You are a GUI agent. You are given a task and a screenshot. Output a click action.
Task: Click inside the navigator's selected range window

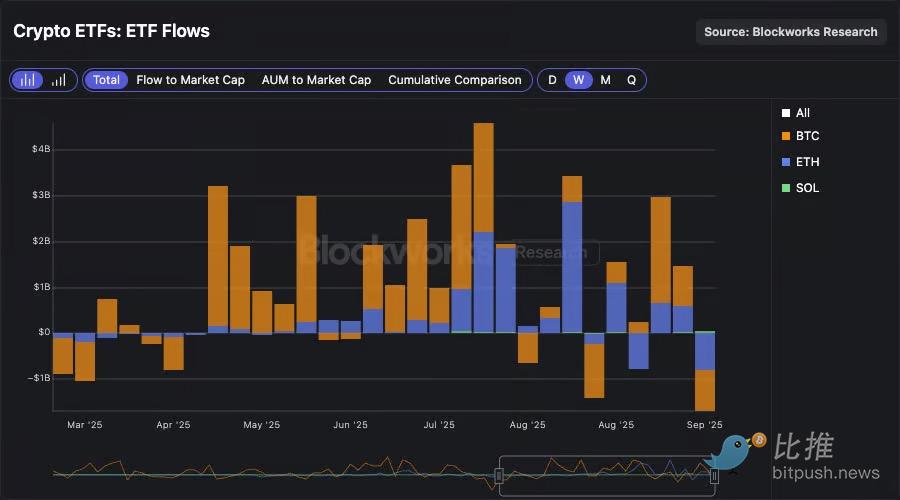pos(606,470)
